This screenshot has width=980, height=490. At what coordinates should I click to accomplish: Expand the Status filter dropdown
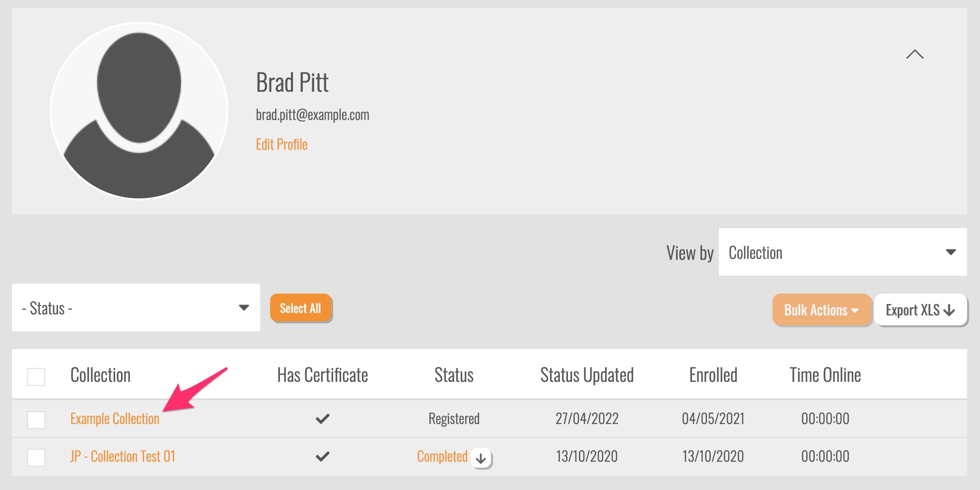pos(136,307)
